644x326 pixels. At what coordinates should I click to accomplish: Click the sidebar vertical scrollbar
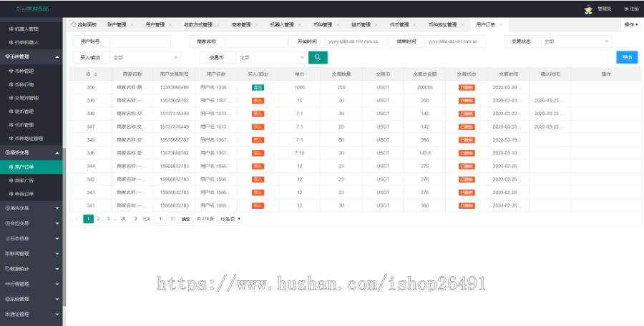point(64,227)
